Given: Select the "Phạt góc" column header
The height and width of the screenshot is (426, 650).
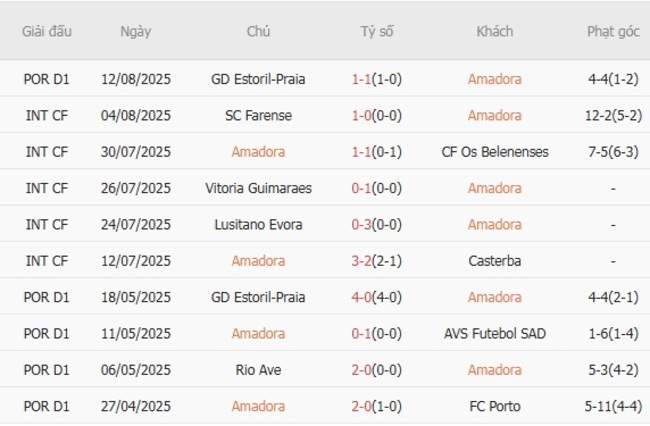Looking at the screenshot, I should pyautogui.click(x=613, y=32).
